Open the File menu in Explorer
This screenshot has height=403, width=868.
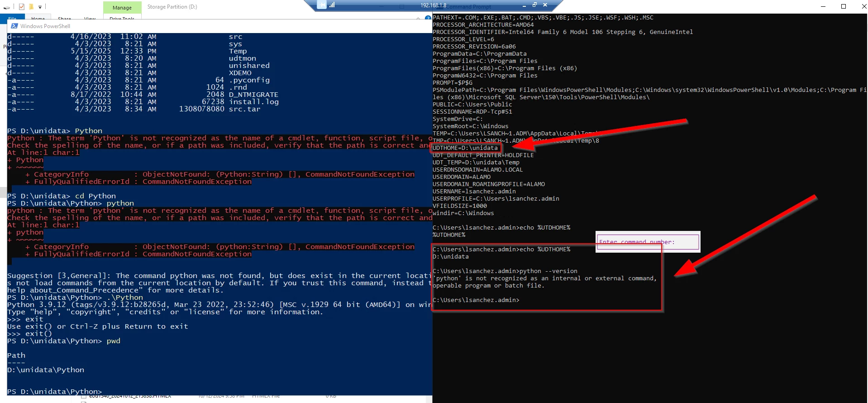tap(12, 18)
